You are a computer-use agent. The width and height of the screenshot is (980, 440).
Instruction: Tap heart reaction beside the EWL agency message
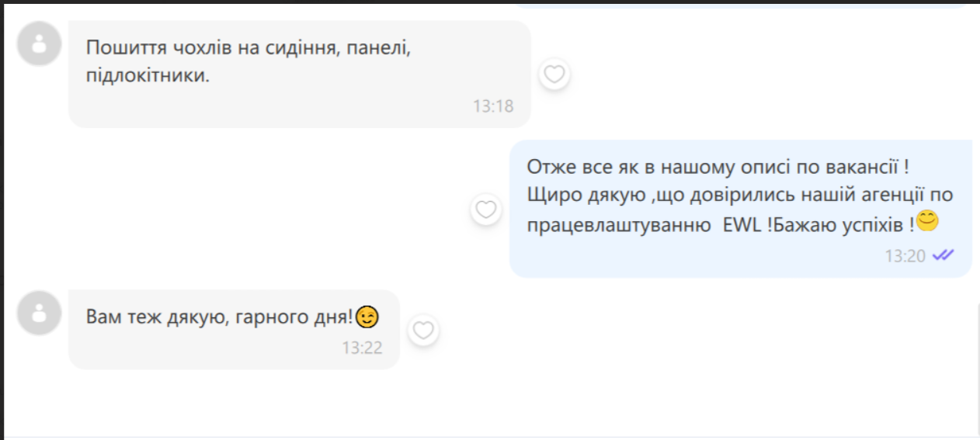pyautogui.click(x=486, y=210)
